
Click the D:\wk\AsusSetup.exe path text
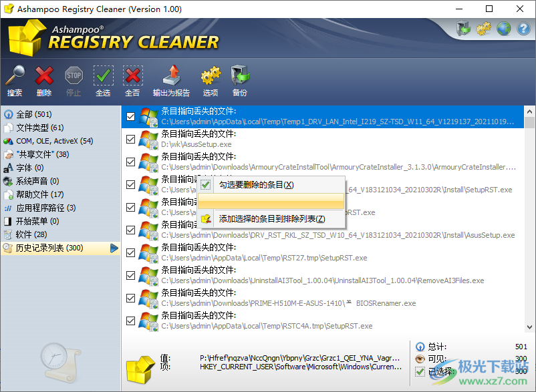[x=196, y=144]
